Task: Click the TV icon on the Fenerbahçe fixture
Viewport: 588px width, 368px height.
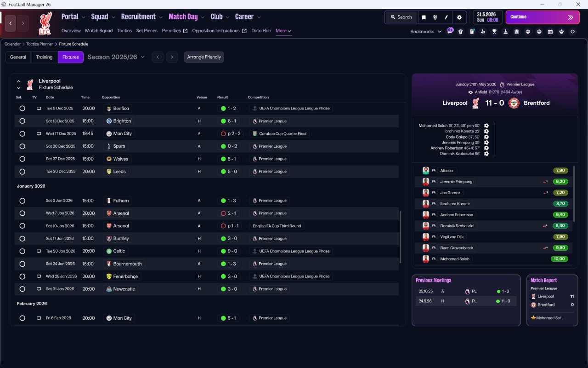Action: point(39,276)
